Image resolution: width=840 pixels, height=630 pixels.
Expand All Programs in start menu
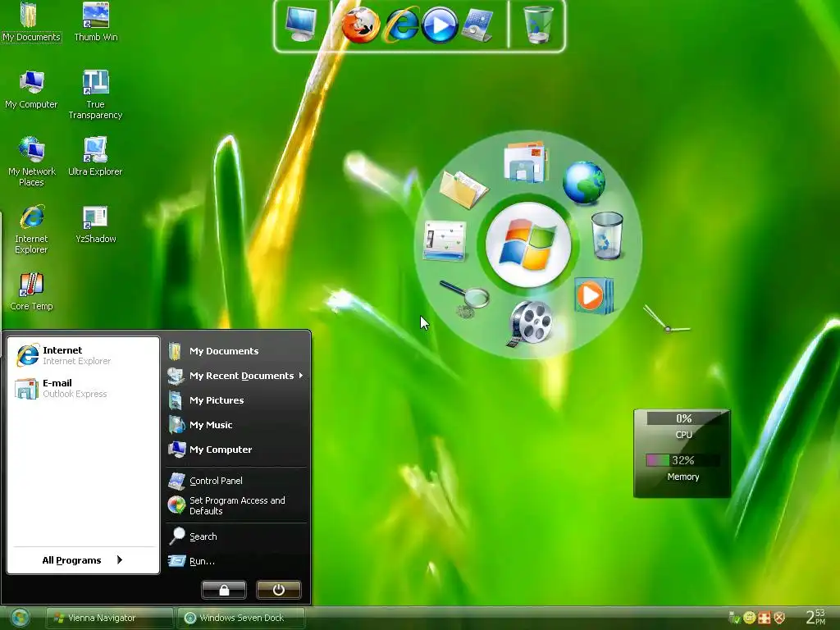pyautogui.click(x=83, y=559)
